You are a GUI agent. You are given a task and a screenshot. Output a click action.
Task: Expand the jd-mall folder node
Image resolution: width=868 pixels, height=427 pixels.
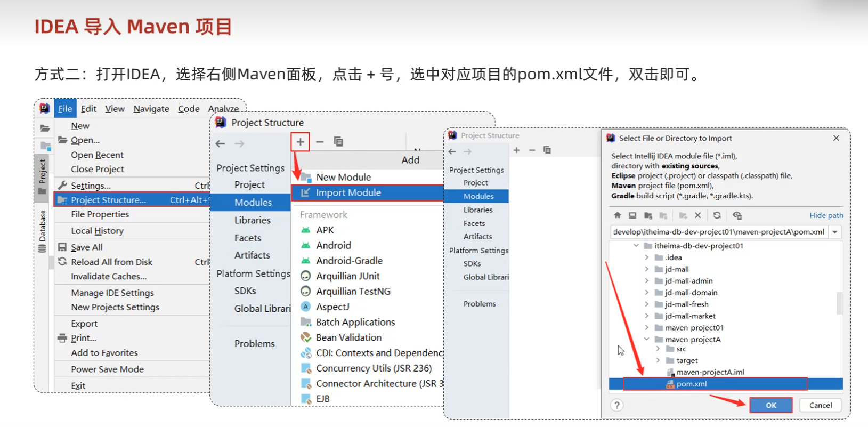coord(647,269)
